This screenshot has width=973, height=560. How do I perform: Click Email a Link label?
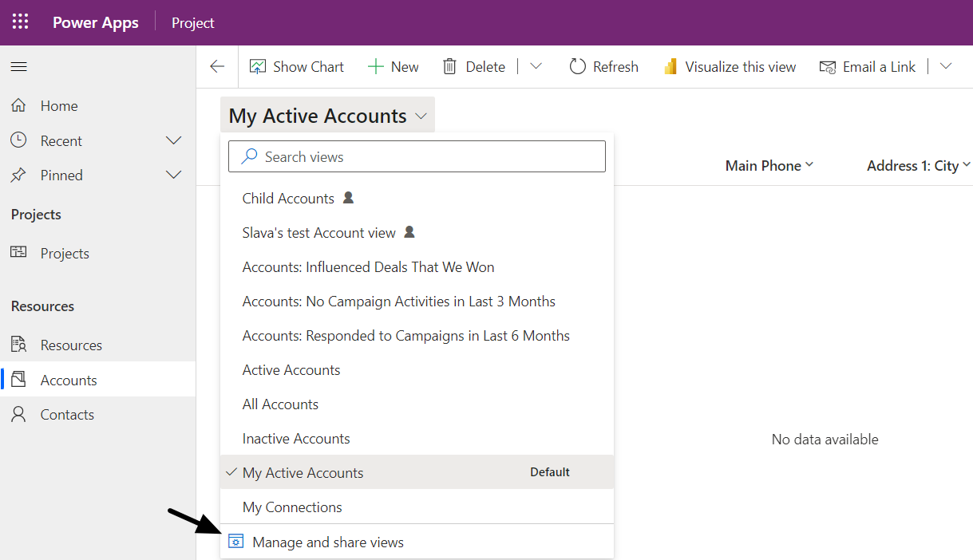tap(880, 67)
